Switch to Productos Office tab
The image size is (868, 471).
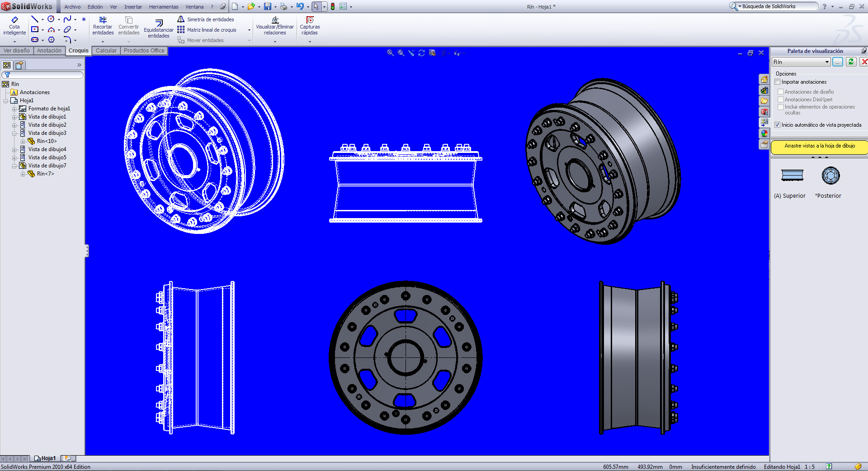144,51
